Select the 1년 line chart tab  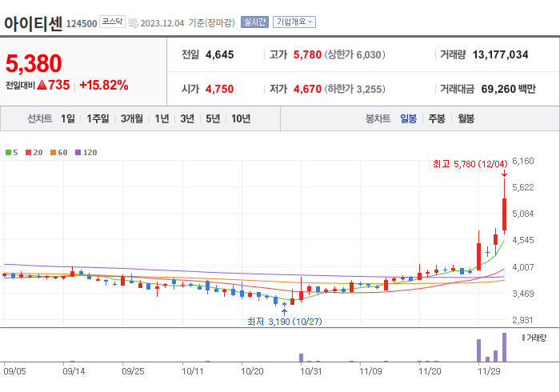click(x=162, y=118)
